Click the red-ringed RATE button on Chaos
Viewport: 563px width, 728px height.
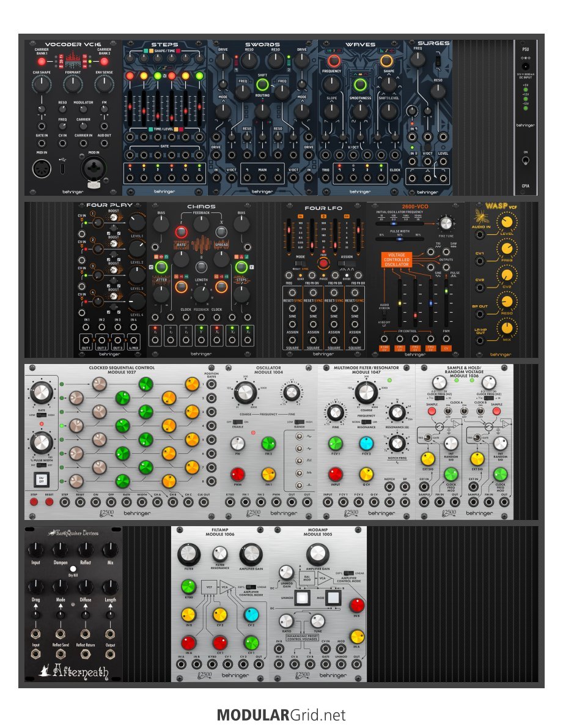click(x=182, y=232)
